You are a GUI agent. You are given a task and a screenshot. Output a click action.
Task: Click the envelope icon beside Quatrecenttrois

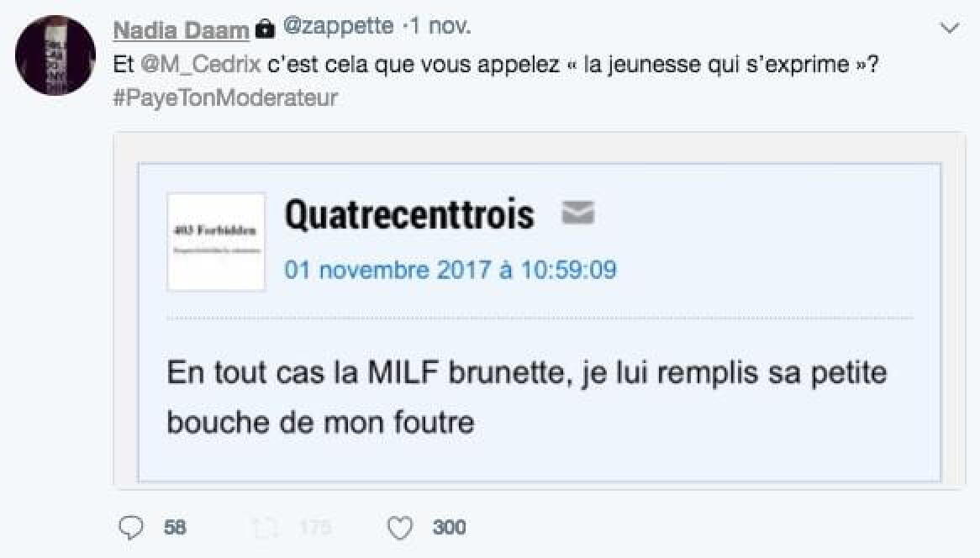pos(577,213)
